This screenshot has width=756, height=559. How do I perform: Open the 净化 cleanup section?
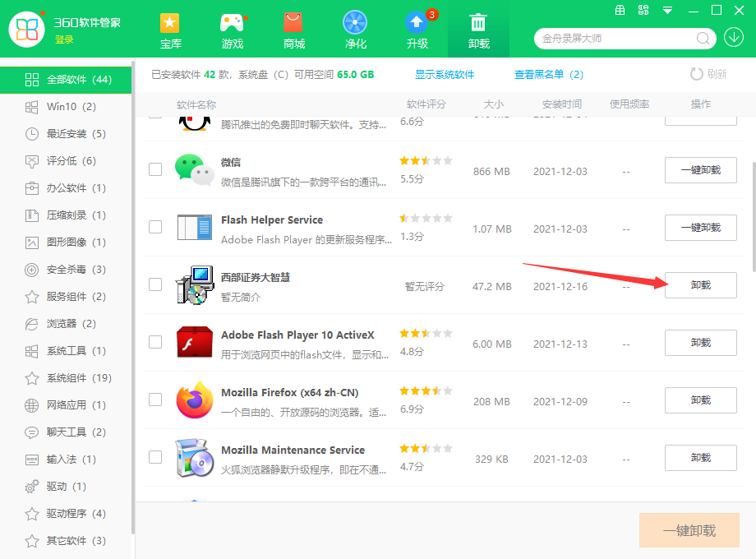pyautogui.click(x=355, y=30)
